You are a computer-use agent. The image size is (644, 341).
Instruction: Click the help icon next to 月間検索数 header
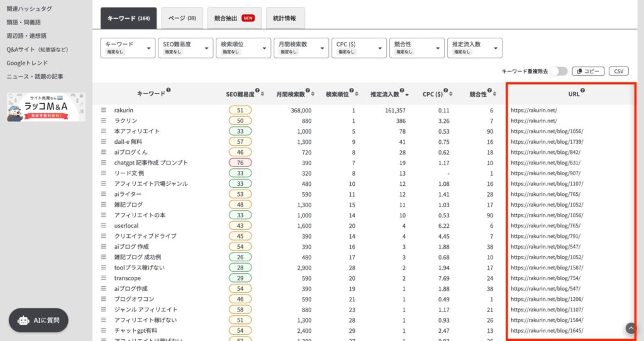[308, 90]
